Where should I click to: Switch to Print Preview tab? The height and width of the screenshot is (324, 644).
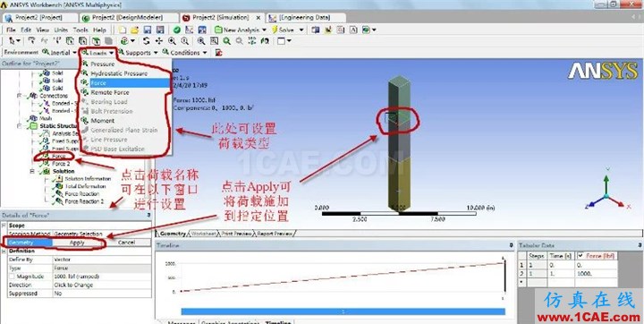click(x=236, y=234)
